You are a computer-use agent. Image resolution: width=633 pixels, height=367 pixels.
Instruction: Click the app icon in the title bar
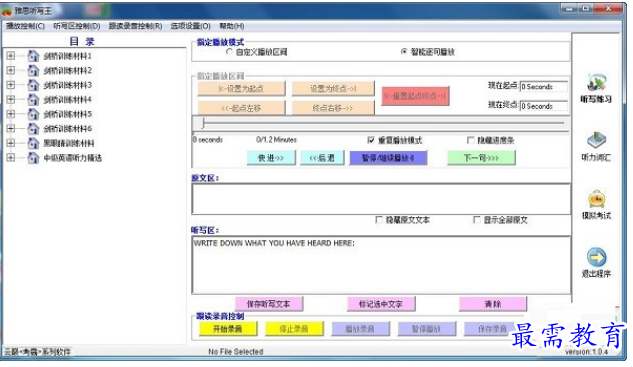point(7,11)
